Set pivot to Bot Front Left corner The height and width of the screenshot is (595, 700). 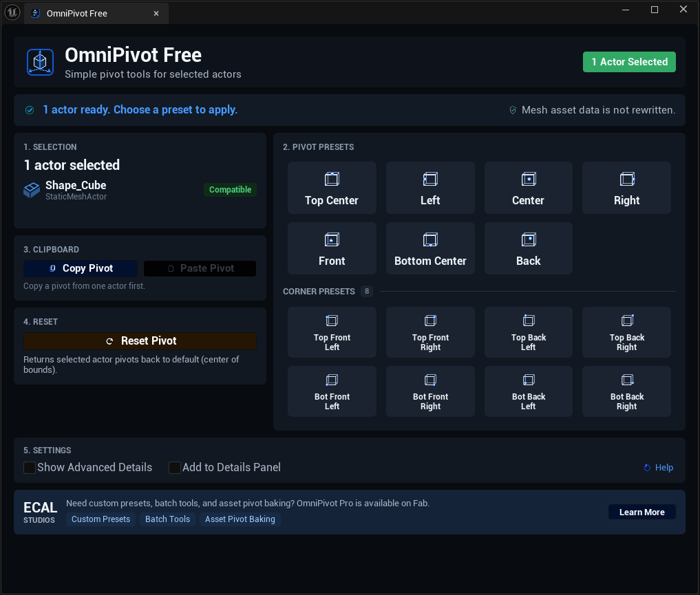pyautogui.click(x=332, y=391)
